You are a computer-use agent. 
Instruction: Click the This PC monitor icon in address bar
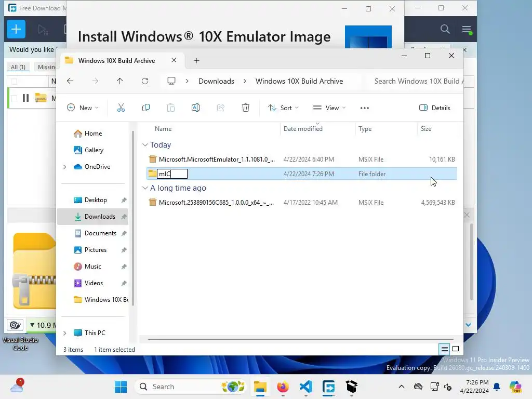(x=171, y=81)
